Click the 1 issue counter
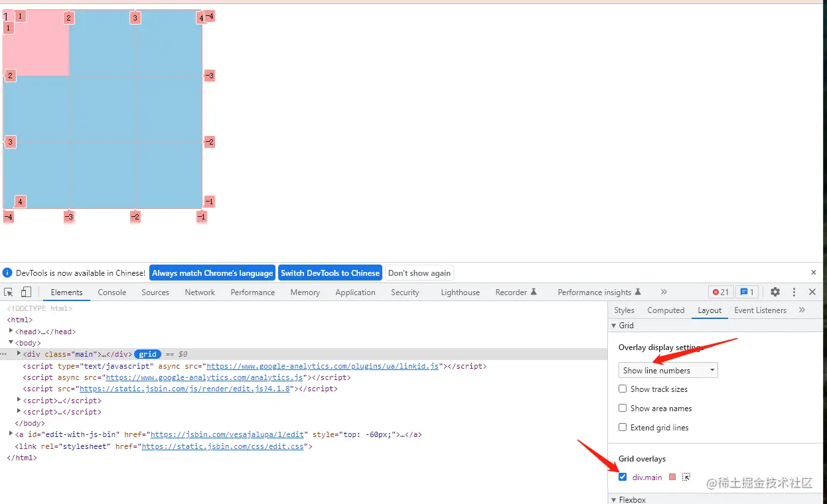 (x=747, y=292)
